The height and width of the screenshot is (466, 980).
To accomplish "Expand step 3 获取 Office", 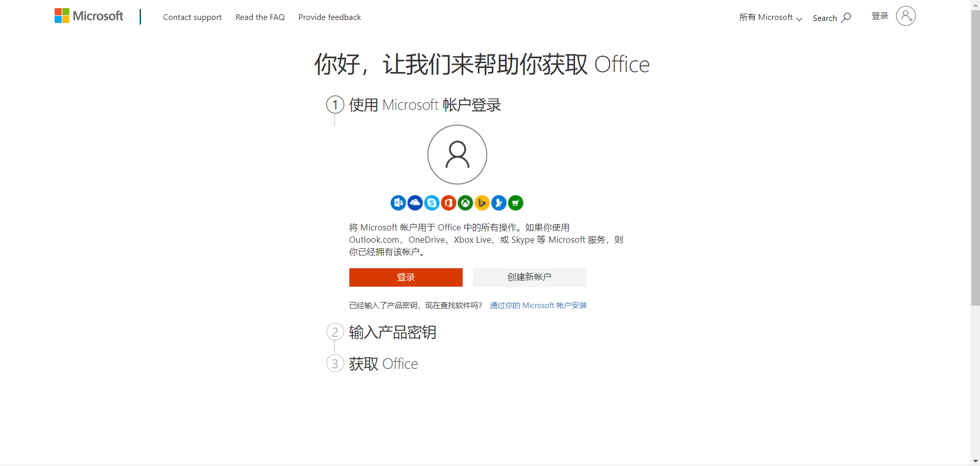I will point(383,363).
